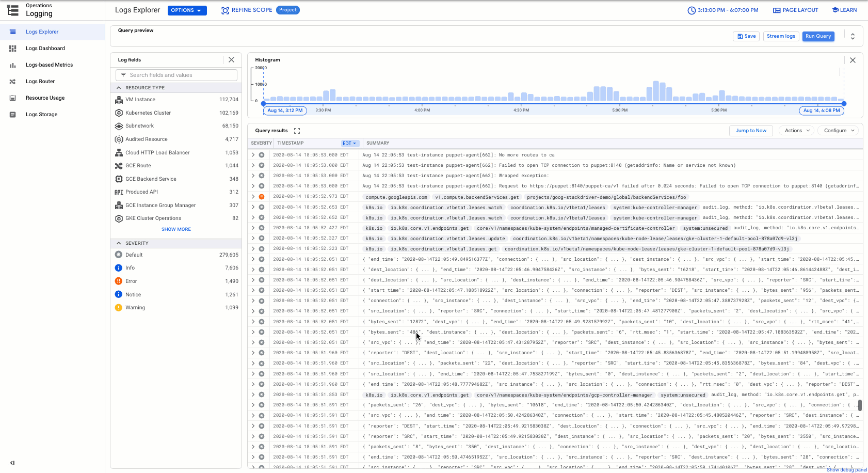Viewport: 868px width, 473px height.
Task: Click the Show debug panel link
Action: tap(846, 470)
